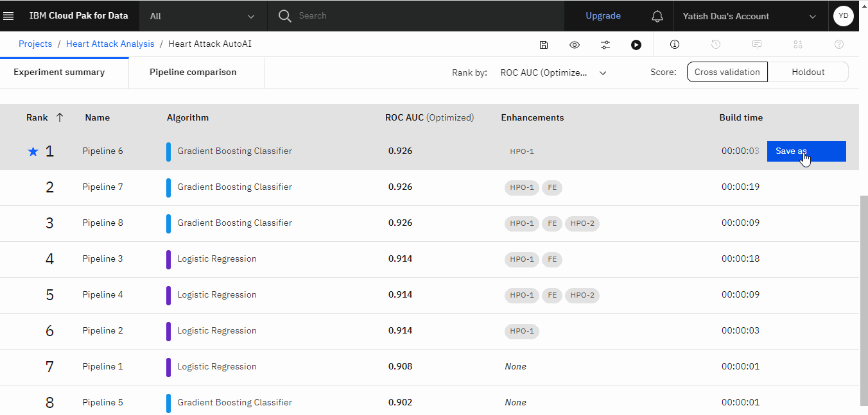Screen dimensions: 868x415
Task: Click the eye view icon
Action: pos(575,45)
